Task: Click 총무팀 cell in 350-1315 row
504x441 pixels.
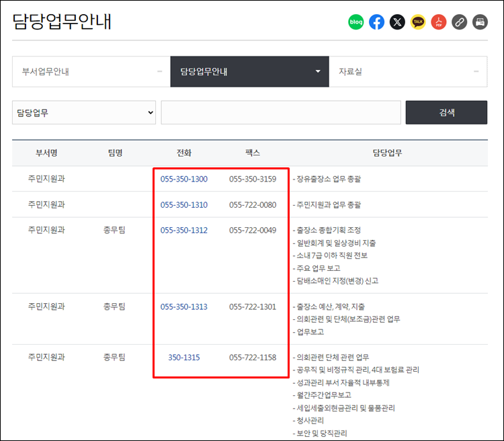Action: coord(114,358)
